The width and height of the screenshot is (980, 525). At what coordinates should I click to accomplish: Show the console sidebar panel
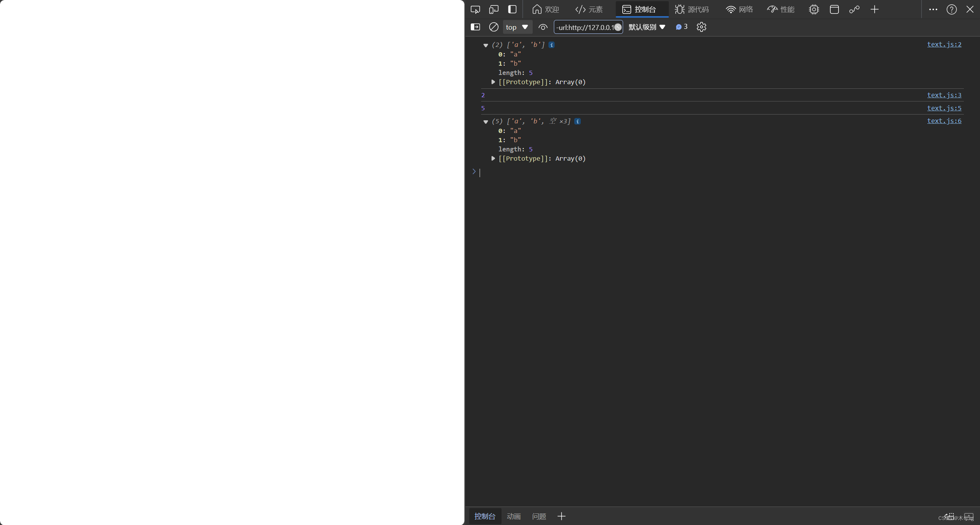(475, 27)
